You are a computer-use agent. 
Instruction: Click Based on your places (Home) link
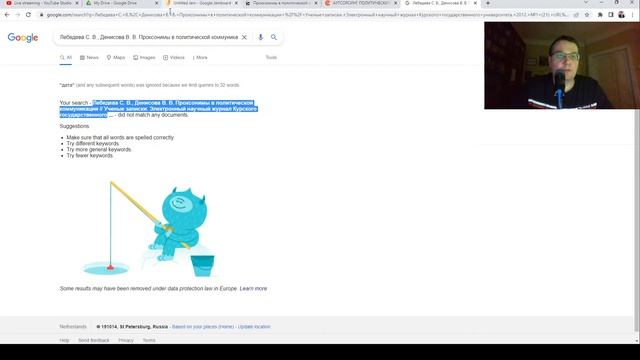(203, 327)
